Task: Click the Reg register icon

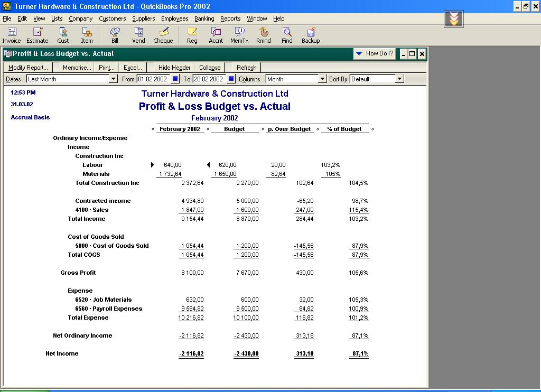Action: [x=192, y=35]
